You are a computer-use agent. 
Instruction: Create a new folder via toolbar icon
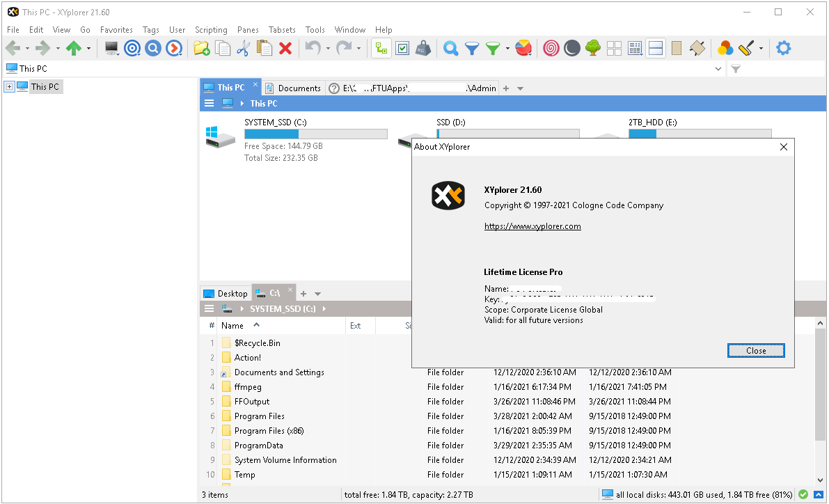tap(201, 48)
